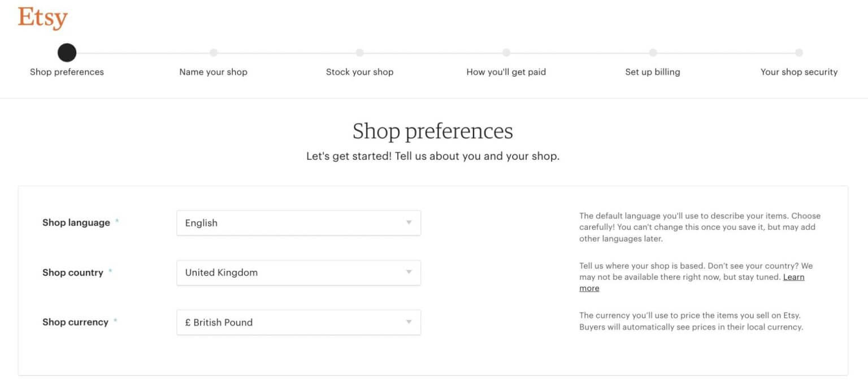
Task: Click the dropdown arrow on the English field
Action: click(x=409, y=223)
